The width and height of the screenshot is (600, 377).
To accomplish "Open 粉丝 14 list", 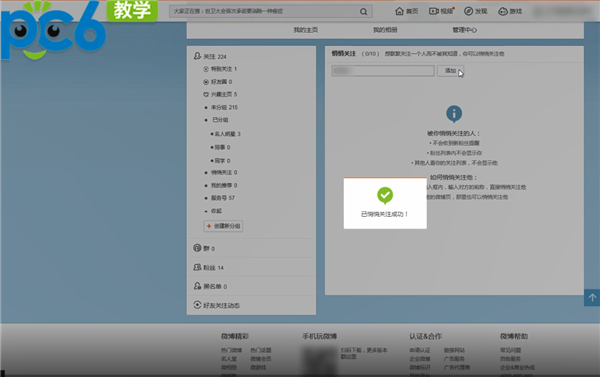I will click(213, 268).
